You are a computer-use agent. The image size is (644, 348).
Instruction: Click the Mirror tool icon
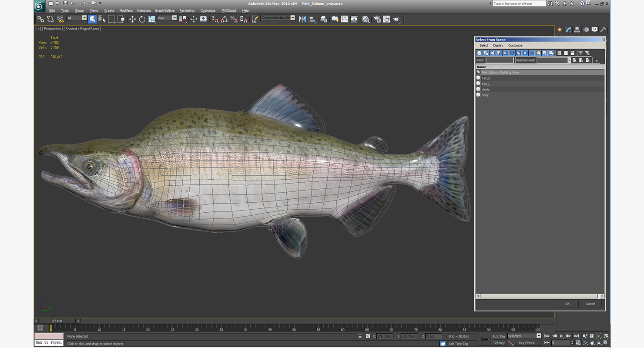[302, 19]
